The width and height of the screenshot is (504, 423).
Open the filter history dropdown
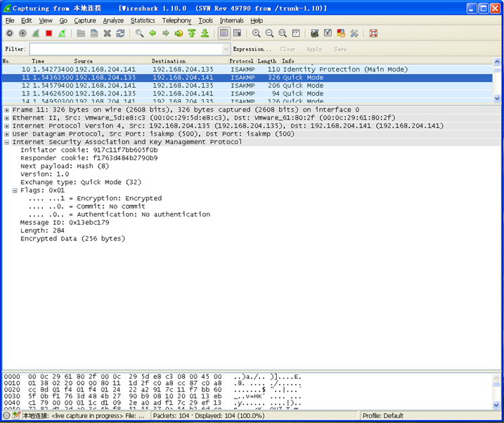(226, 49)
